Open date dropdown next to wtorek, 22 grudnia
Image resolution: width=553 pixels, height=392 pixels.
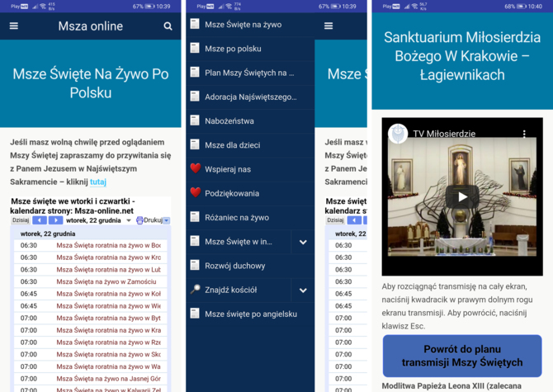point(129,220)
